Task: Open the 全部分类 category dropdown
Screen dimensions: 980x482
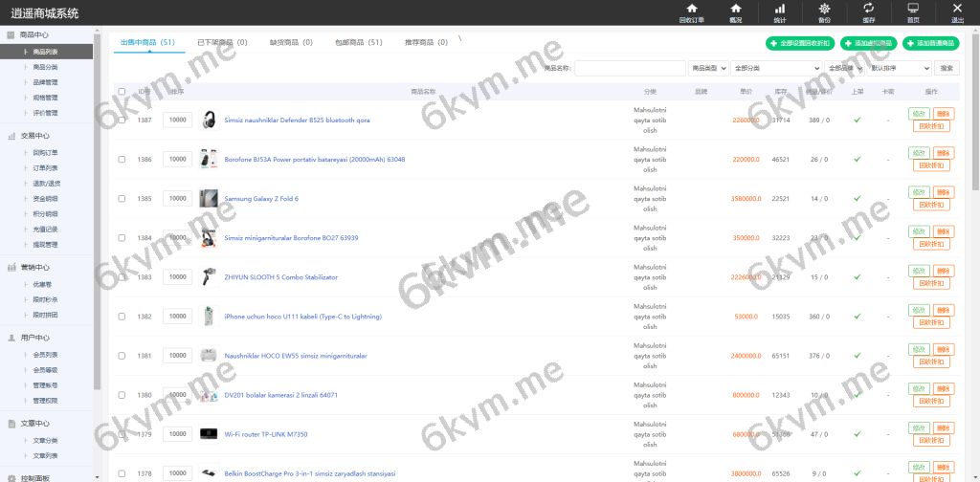Action: point(776,68)
